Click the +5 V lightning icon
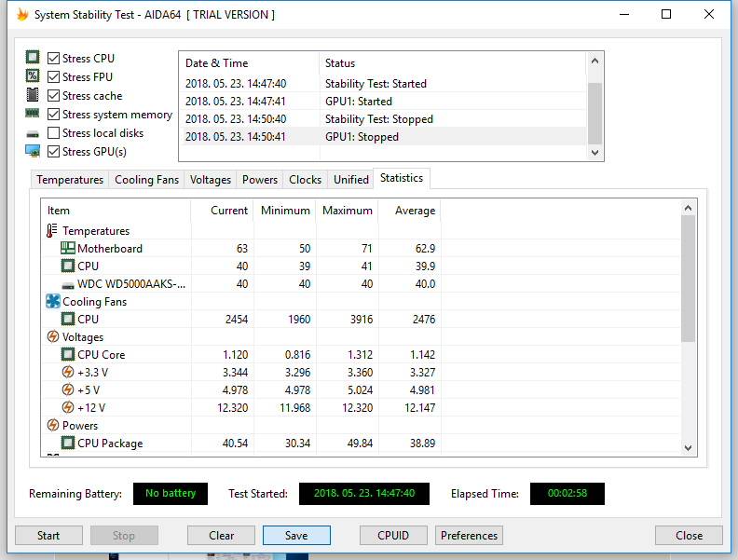738x560 pixels. click(x=68, y=389)
